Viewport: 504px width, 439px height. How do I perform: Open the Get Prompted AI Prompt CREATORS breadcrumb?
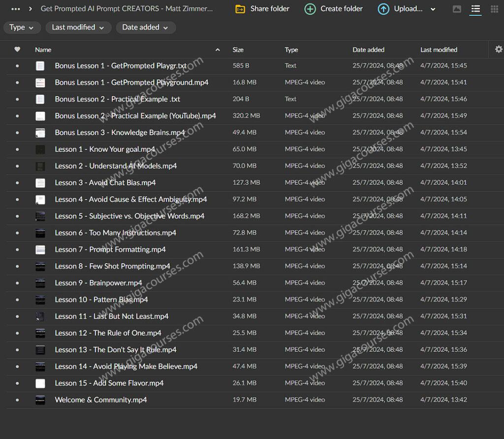click(126, 9)
